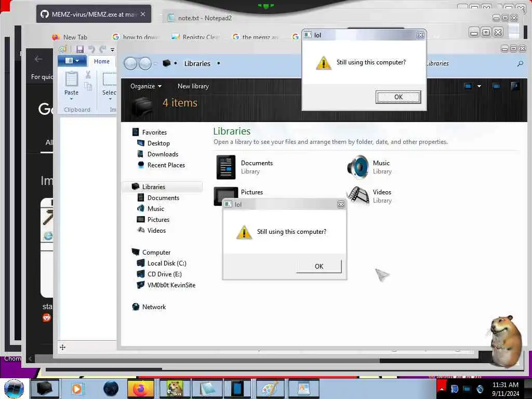Open the Music library speaker icon
The height and width of the screenshot is (399, 532).
[358, 167]
